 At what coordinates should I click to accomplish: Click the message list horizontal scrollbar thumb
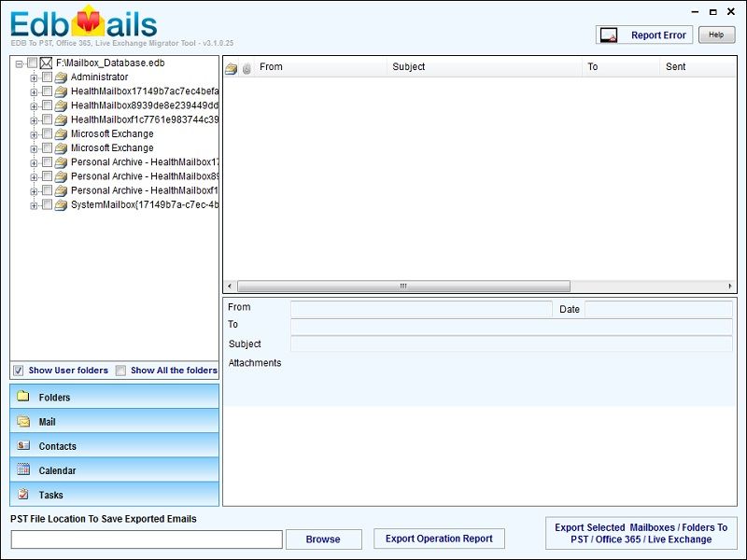pyautogui.click(x=403, y=287)
